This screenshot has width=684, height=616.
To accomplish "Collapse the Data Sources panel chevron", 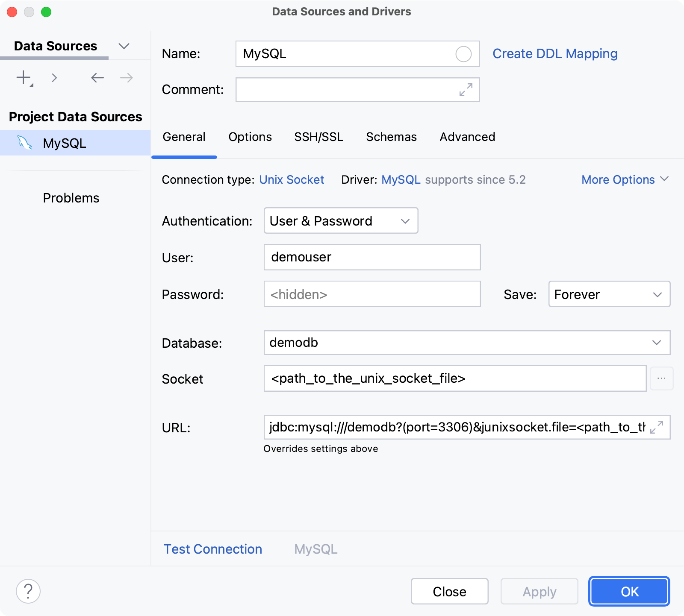I will tap(124, 46).
